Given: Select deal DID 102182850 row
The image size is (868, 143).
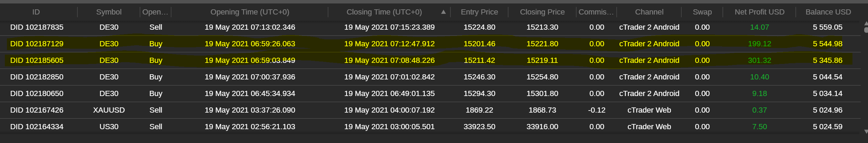Looking at the screenshot, I should coord(430,77).
